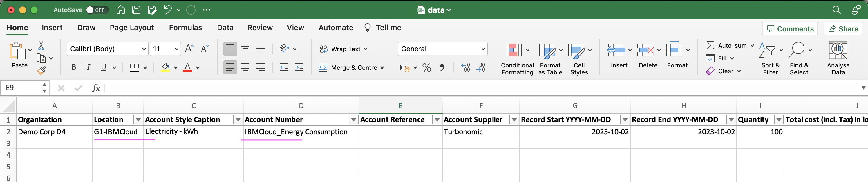Click the Save icon in title bar

click(x=136, y=10)
